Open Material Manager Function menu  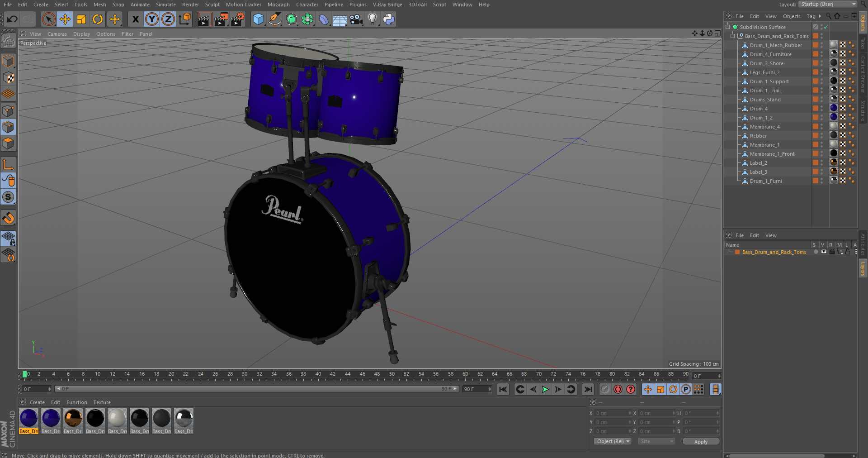(x=76, y=402)
